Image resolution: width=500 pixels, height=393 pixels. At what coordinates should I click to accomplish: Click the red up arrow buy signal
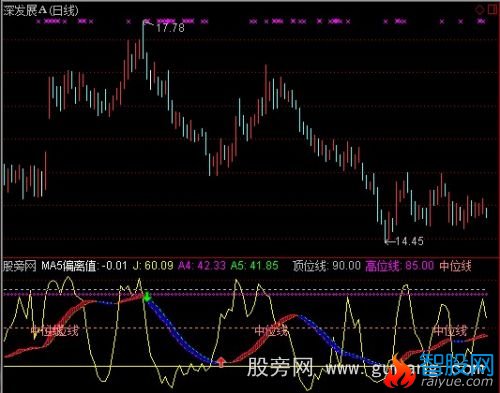[x=221, y=362]
